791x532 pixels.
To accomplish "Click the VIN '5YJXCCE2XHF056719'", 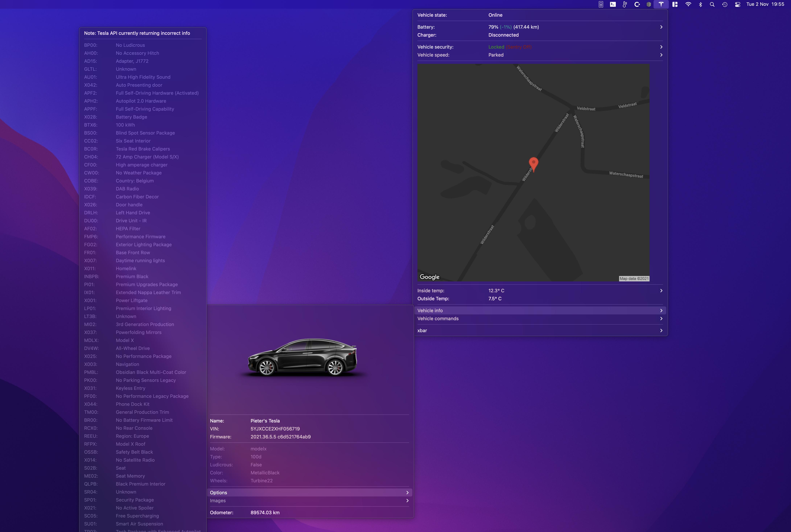I will tap(275, 429).
